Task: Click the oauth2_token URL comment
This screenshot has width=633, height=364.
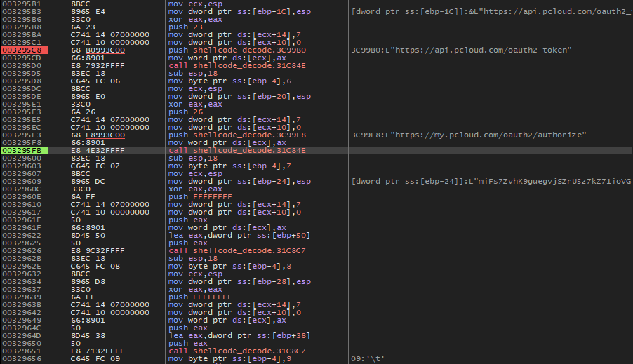Action: [x=462, y=50]
